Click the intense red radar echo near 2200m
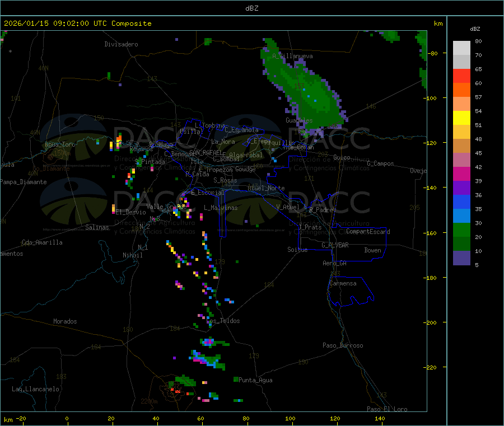 point(177,391)
